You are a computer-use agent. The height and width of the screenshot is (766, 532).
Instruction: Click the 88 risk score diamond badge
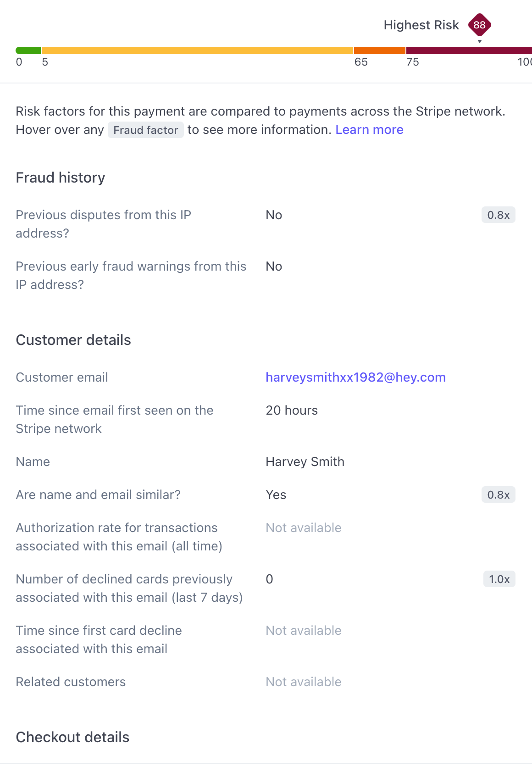(x=479, y=25)
